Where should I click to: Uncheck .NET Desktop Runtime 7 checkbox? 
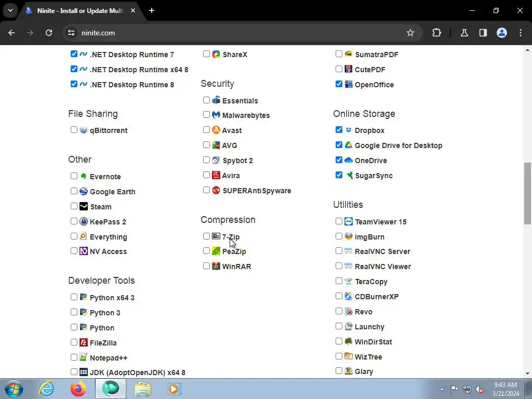tap(74, 54)
